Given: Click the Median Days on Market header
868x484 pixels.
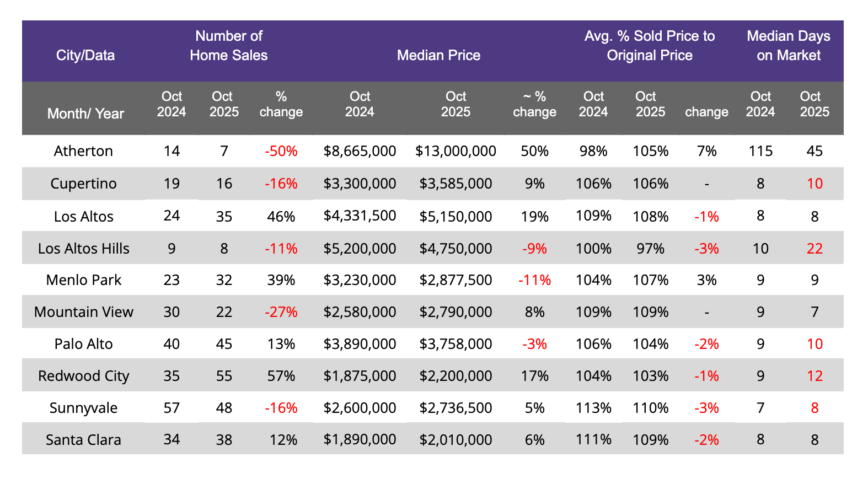Looking at the screenshot, I should click(x=788, y=46).
